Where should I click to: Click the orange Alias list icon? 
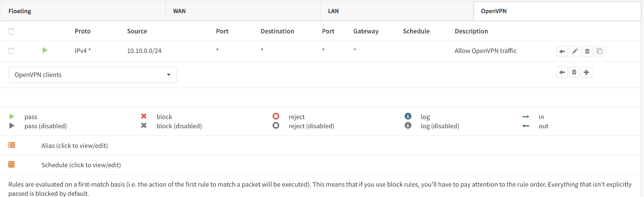tap(12, 145)
